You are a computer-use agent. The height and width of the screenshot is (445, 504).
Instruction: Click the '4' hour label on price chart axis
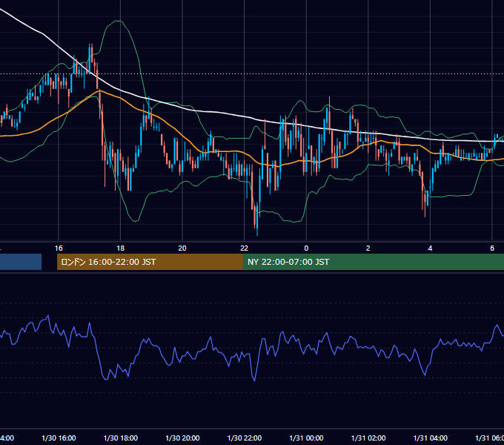coord(430,248)
